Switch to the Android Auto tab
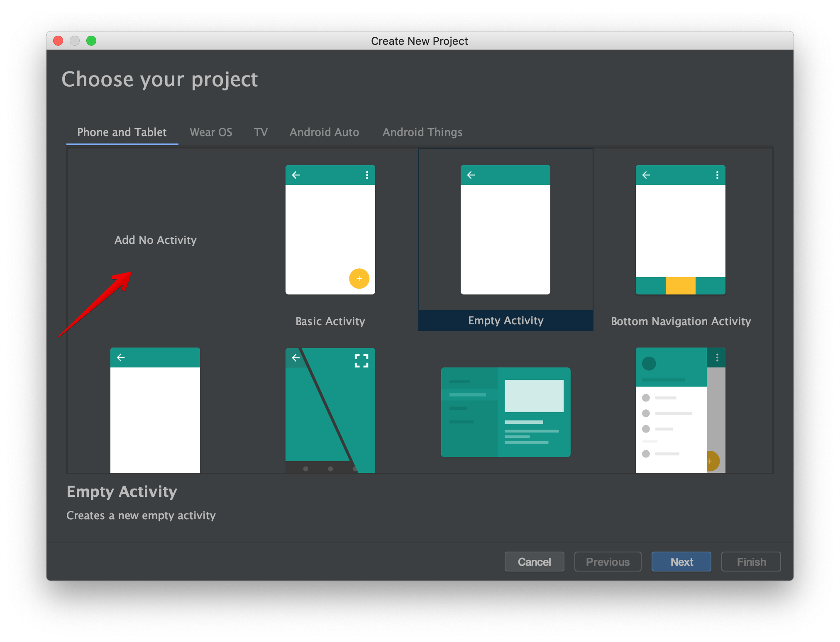 324,132
